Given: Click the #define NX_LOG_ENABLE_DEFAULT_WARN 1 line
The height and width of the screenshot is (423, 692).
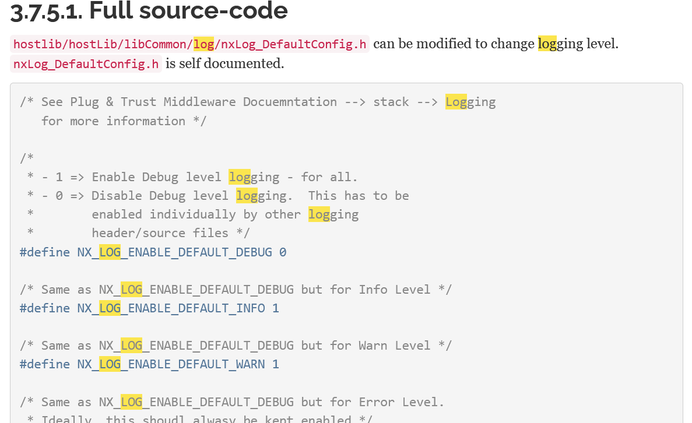Looking at the screenshot, I should pyautogui.click(x=149, y=364).
